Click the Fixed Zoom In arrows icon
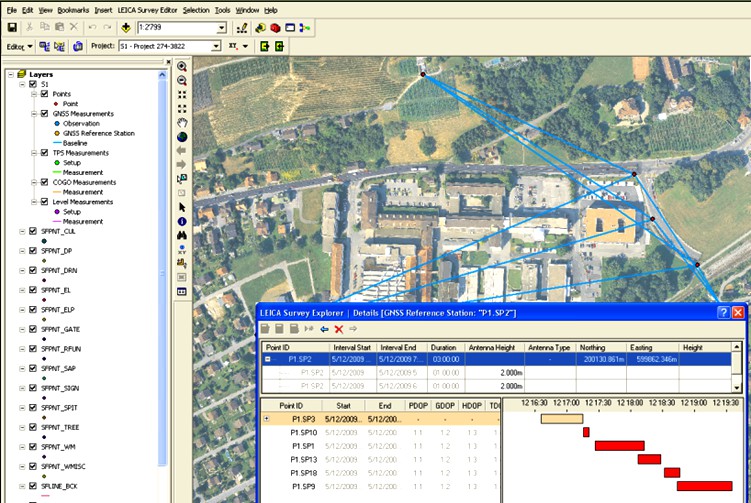 [182, 94]
